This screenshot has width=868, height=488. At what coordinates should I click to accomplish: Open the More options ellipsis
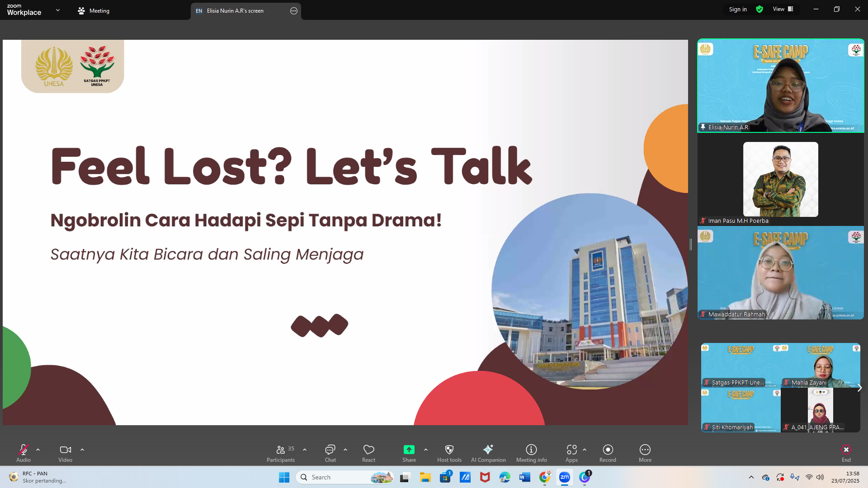point(645,450)
